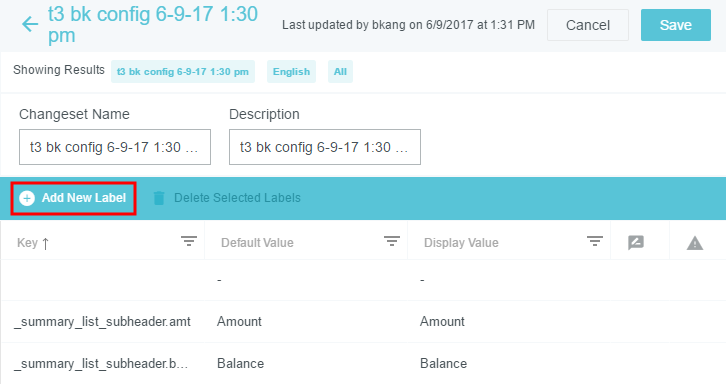Open the Default Value column filter icon
The height and width of the screenshot is (384, 726).
392,241
